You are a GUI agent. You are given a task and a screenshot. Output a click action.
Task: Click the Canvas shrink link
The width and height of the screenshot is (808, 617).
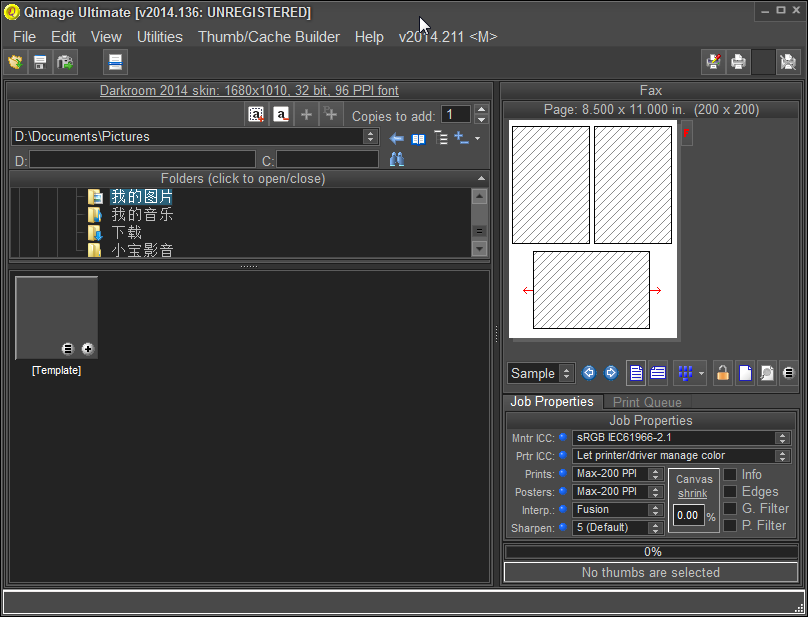(693, 493)
